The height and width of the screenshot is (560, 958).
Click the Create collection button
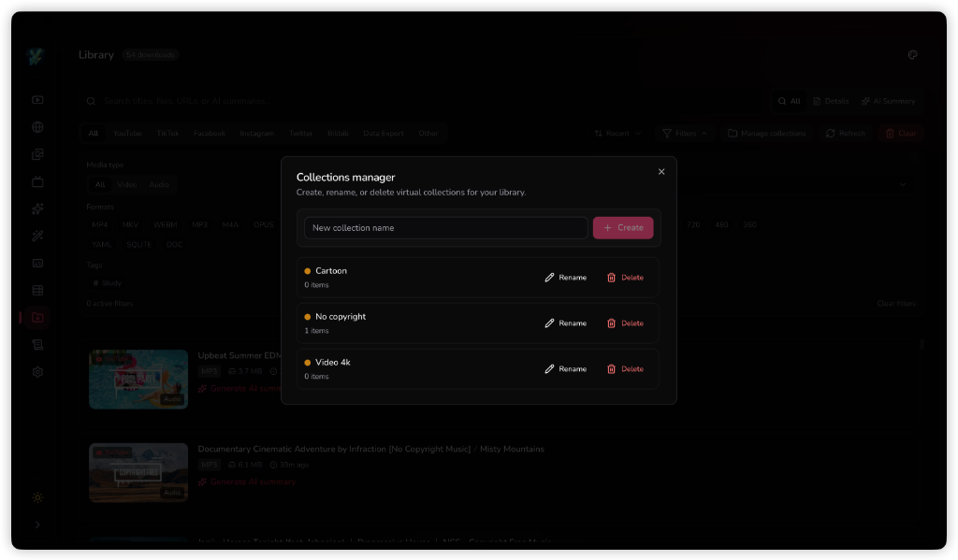tap(622, 228)
